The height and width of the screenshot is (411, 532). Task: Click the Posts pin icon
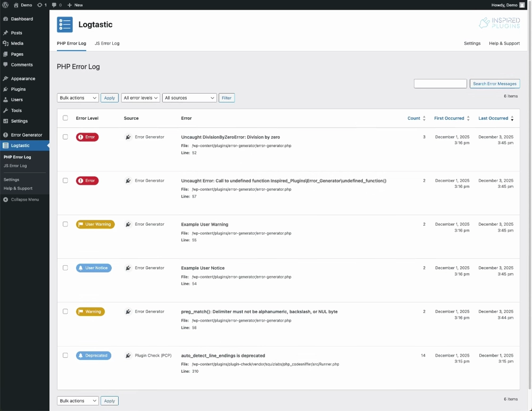pos(5,32)
